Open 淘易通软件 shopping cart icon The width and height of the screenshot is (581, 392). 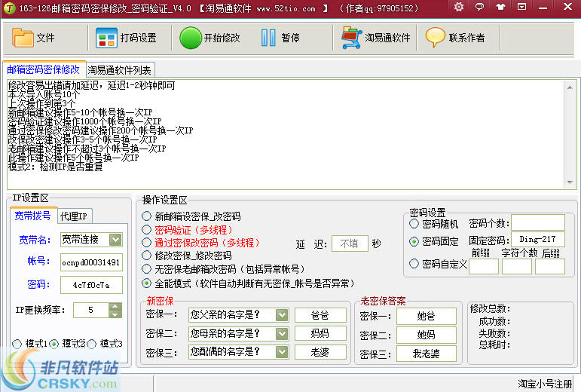351,38
